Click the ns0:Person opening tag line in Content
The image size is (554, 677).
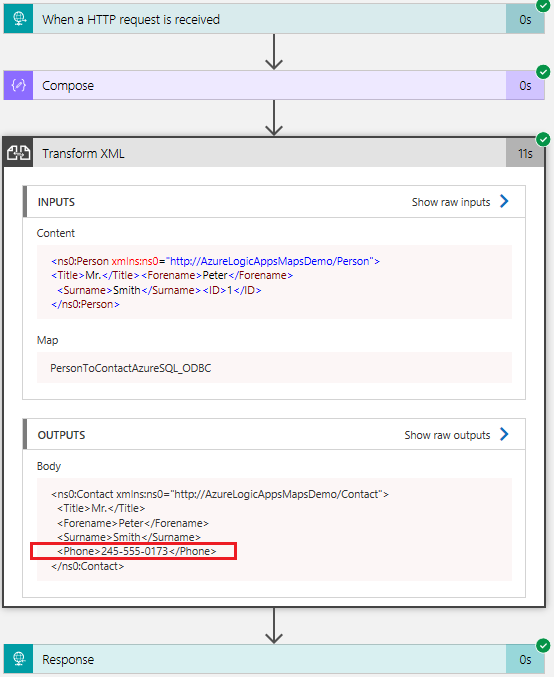tap(215, 261)
